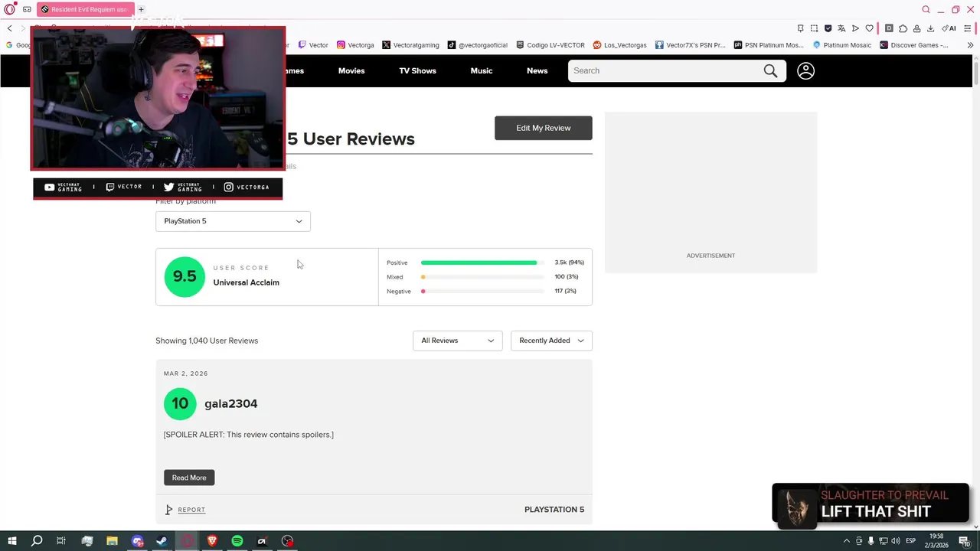Click the taskbar search magnifier
Image resolution: width=980 pixels, height=551 pixels.
tap(37, 541)
